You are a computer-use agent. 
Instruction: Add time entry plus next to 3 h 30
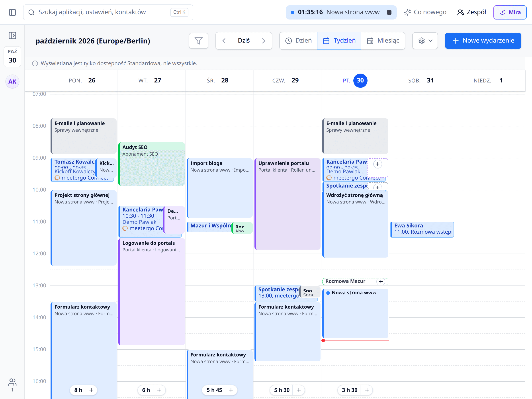[367, 390]
